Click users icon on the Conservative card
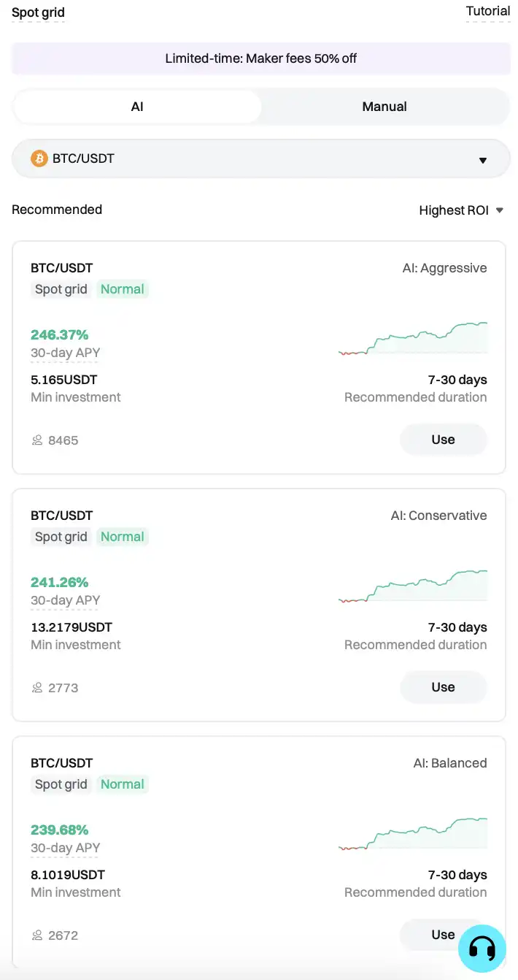 (x=37, y=688)
